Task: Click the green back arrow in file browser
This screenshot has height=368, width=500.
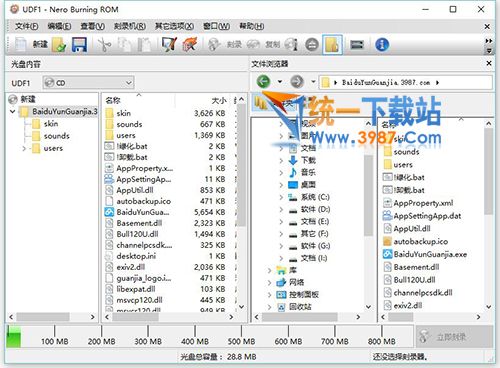Action: click(x=263, y=82)
